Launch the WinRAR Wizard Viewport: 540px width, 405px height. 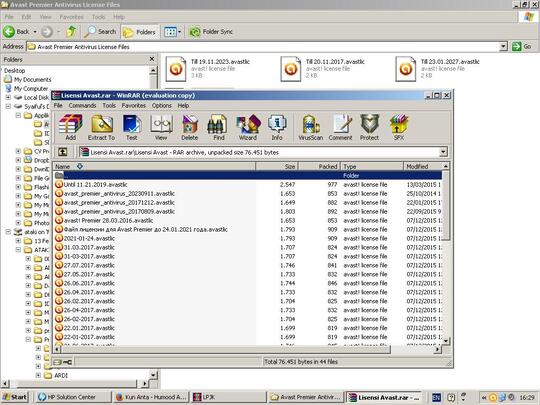coord(248,127)
